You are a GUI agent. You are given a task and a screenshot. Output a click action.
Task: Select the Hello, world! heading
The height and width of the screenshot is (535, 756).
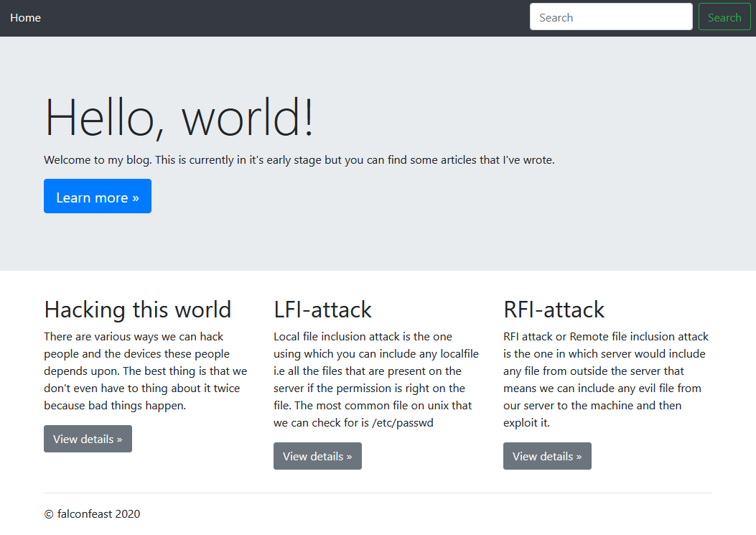pyautogui.click(x=179, y=118)
